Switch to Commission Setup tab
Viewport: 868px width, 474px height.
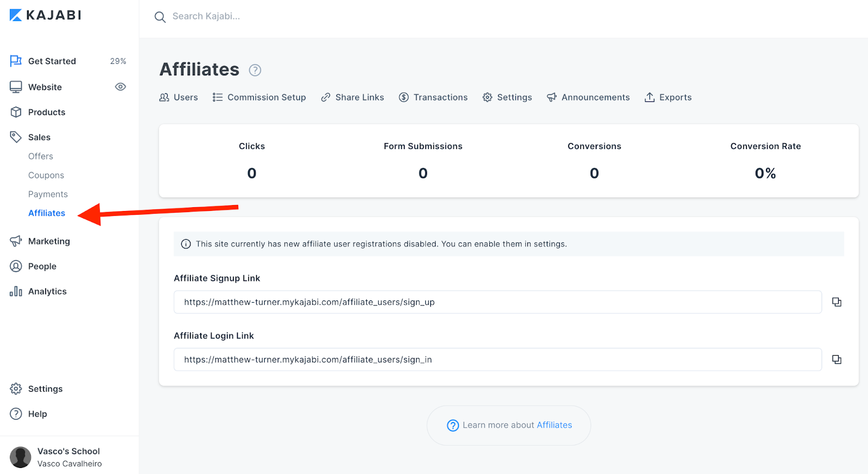[x=266, y=97]
